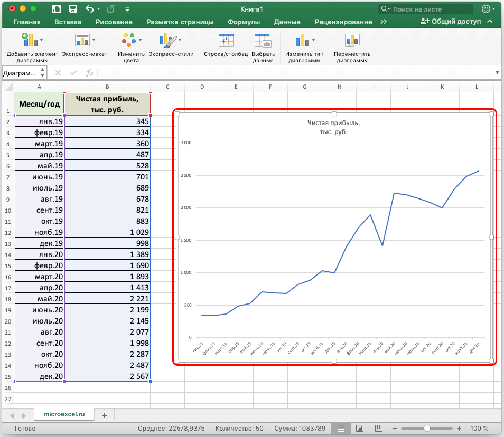Open the Экспресс-макет layout icon
Viewport: 504px width, 437px height.
click(82, 40)
